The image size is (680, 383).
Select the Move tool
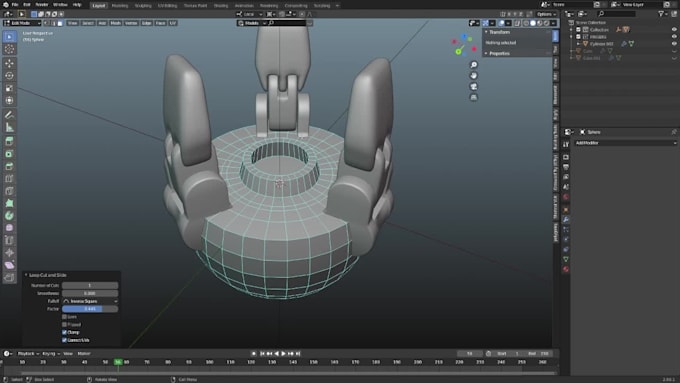tap(10, 63)
